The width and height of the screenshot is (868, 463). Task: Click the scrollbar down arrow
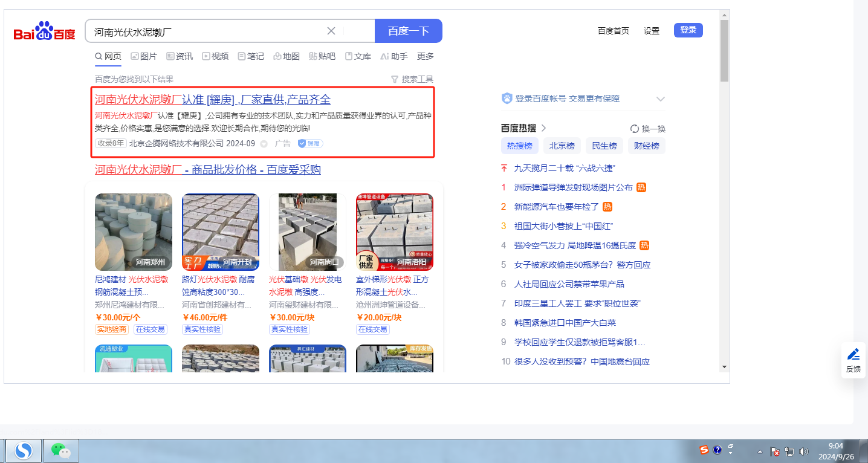pyautogui.click(x=724, y=366)
